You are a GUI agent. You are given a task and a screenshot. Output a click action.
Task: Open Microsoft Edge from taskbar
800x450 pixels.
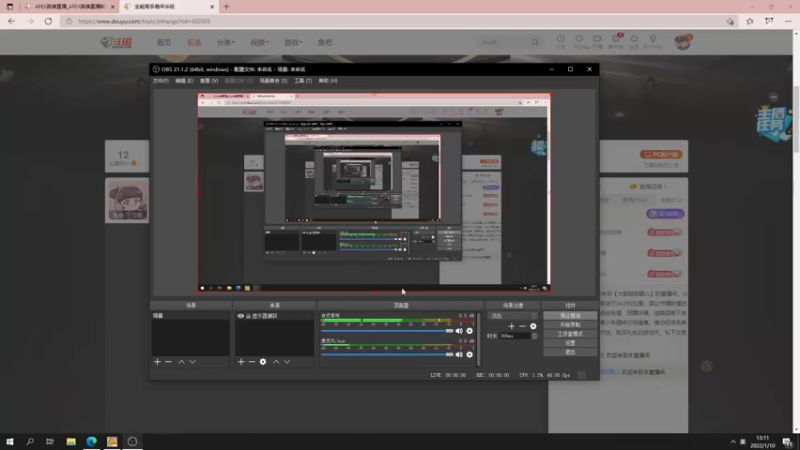pos(91,441)
